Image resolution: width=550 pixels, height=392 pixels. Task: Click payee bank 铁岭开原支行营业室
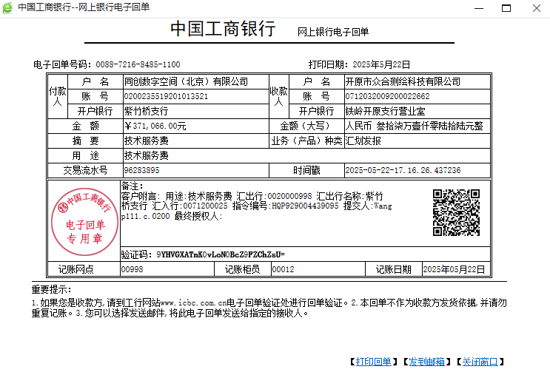pos(385,112)
